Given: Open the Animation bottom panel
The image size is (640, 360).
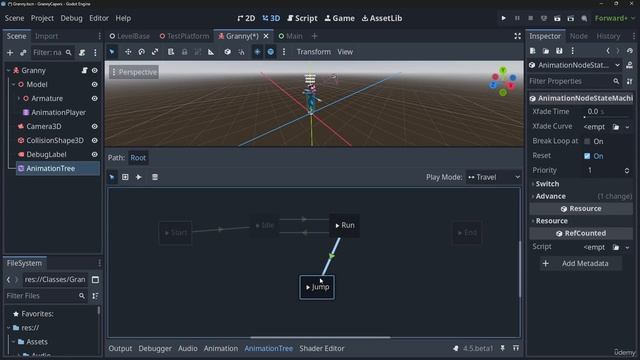Looking at the screenshot, I should pyautogui.click(x=221, y=349).
